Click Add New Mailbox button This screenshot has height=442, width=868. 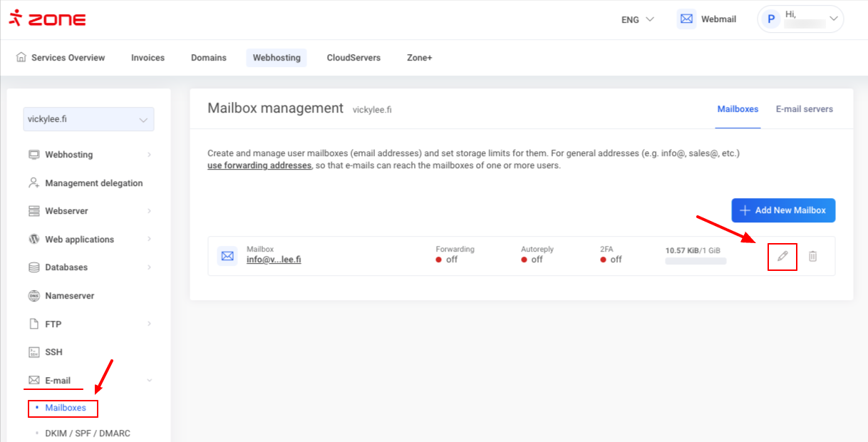coord(783,210)
